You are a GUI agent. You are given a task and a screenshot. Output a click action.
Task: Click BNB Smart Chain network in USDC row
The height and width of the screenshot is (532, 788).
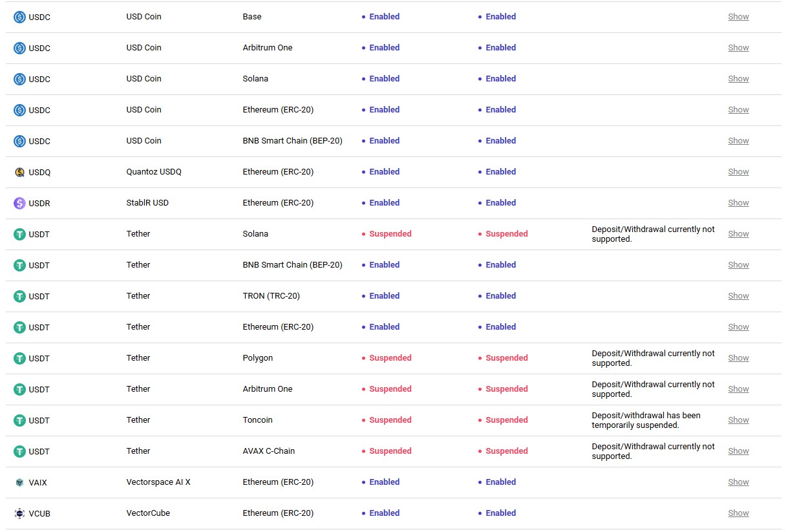coord(292,141)
